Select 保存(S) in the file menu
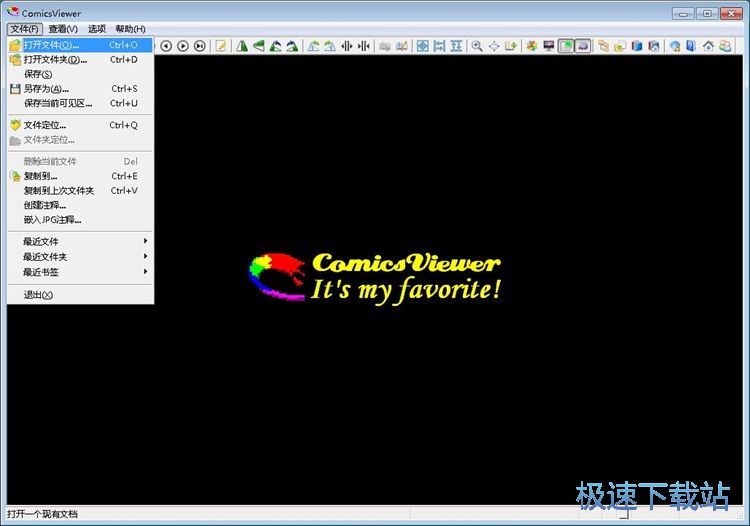The image size is (750, 526). 80,74
